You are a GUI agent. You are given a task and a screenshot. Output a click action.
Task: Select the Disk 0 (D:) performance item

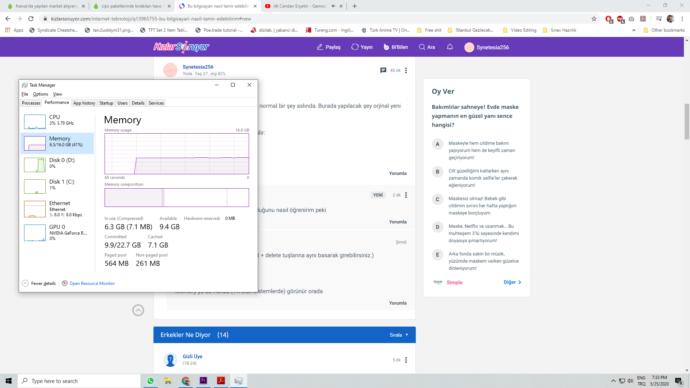click(x=58, y=164)
